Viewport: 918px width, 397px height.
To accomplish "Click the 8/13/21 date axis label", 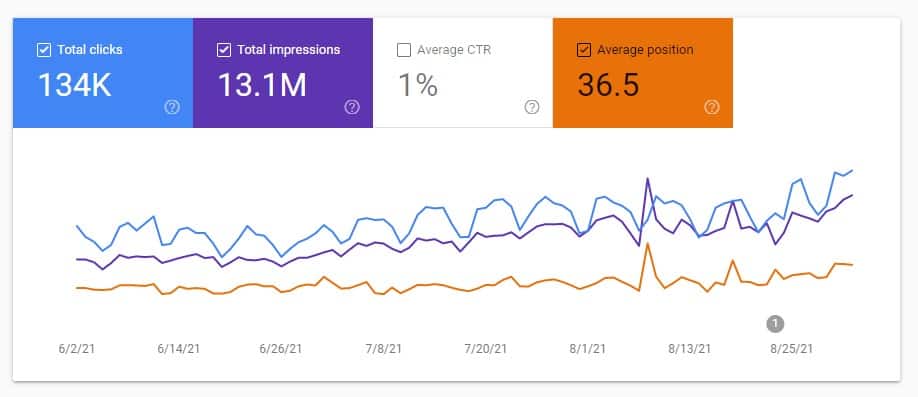I will coord(690,349).
